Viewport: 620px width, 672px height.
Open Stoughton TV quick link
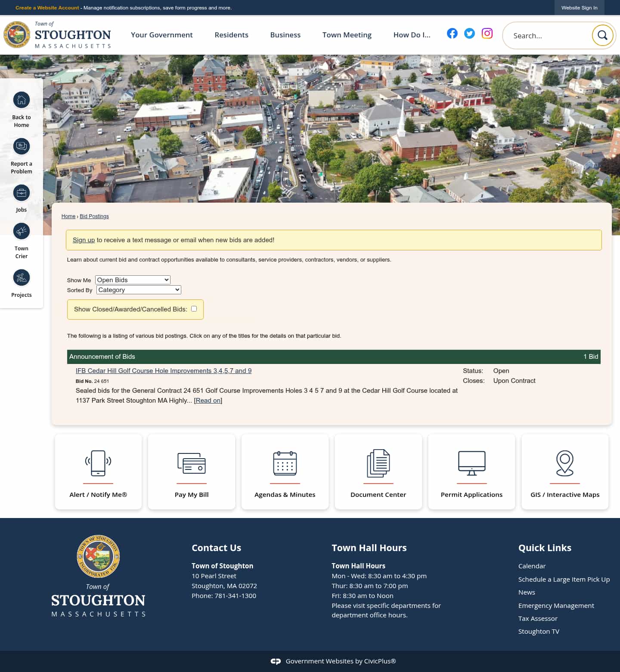tap(539, 632)
